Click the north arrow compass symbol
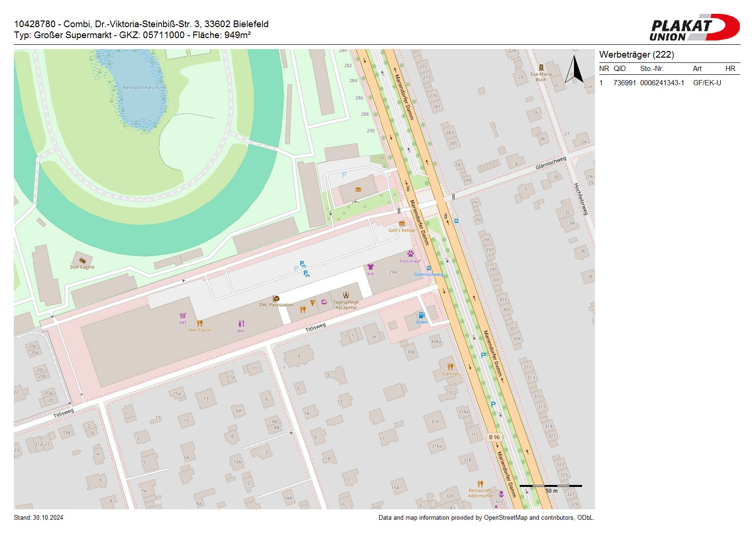Viewport: 756px width, 535px height. 575,70
